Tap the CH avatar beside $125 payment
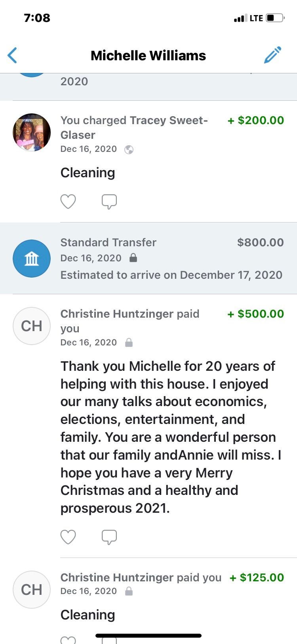297x644 pixels. (32, 590)
